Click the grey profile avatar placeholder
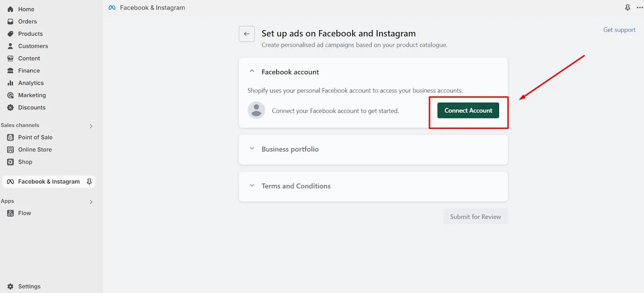 [x=256, y=110]
